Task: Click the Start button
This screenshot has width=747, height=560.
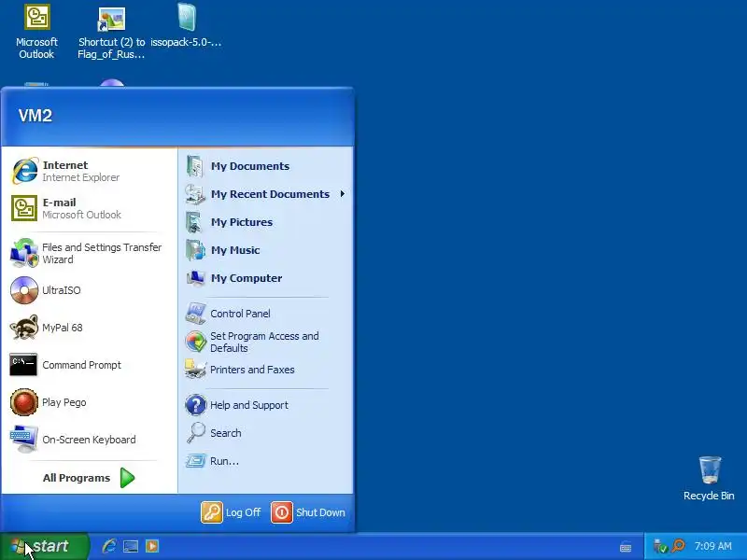Action: click(44, 546)
